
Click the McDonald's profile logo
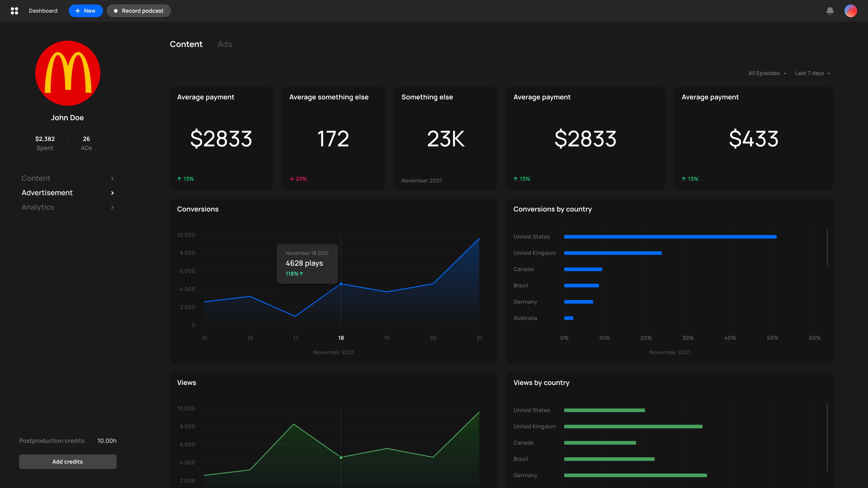(x=68, y=73)
